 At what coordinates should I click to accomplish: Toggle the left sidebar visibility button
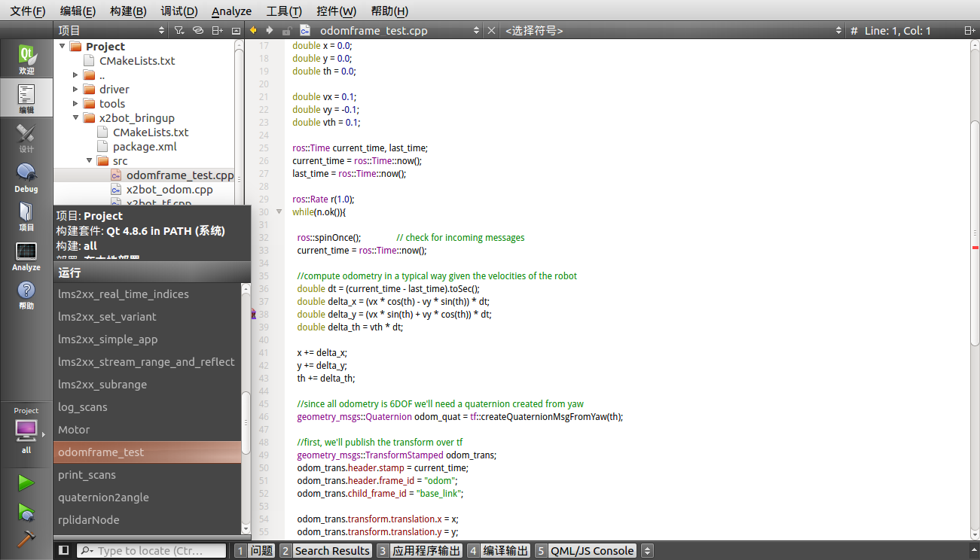(x=64, y=550)
